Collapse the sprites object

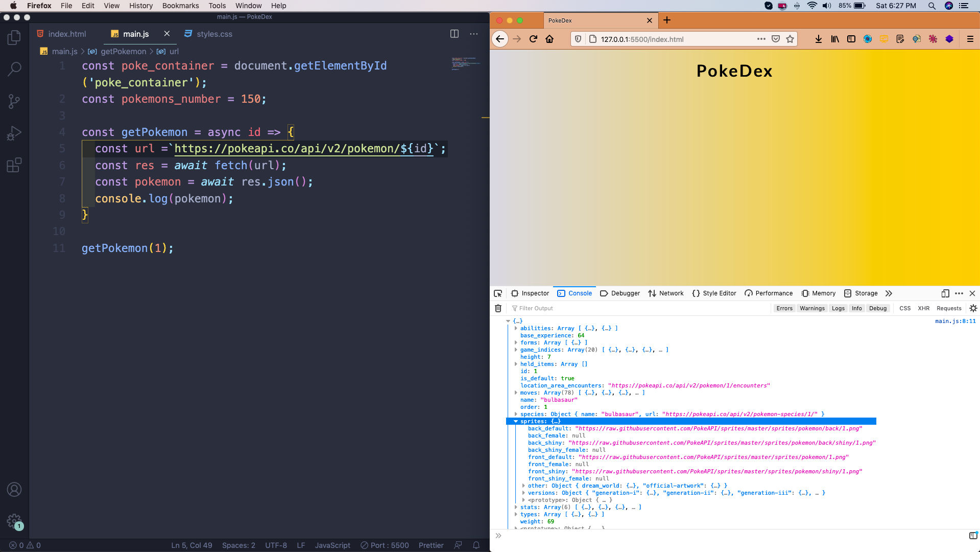tap(516, 421)
